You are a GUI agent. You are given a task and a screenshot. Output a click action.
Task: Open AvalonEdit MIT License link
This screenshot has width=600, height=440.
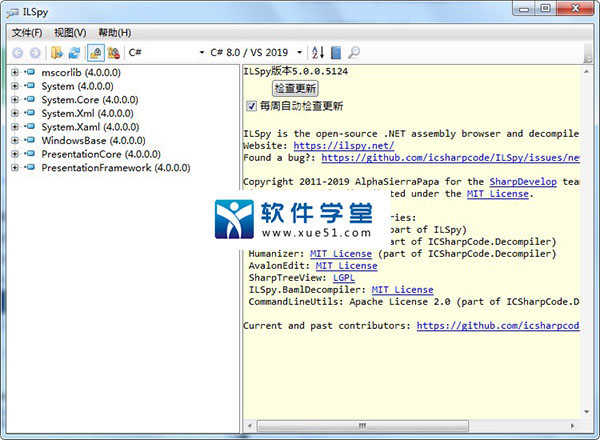(346, 266)
